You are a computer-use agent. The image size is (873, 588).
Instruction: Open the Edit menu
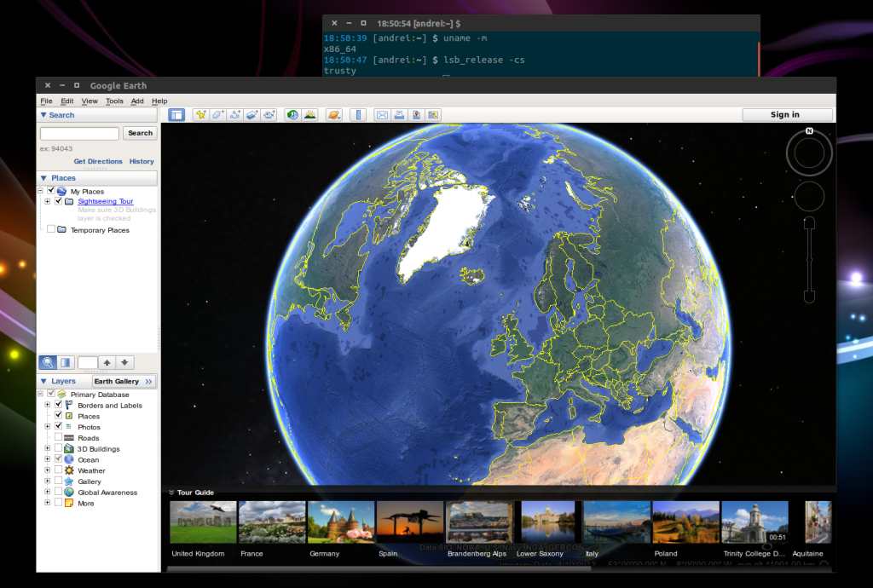[x=66, y=101]
